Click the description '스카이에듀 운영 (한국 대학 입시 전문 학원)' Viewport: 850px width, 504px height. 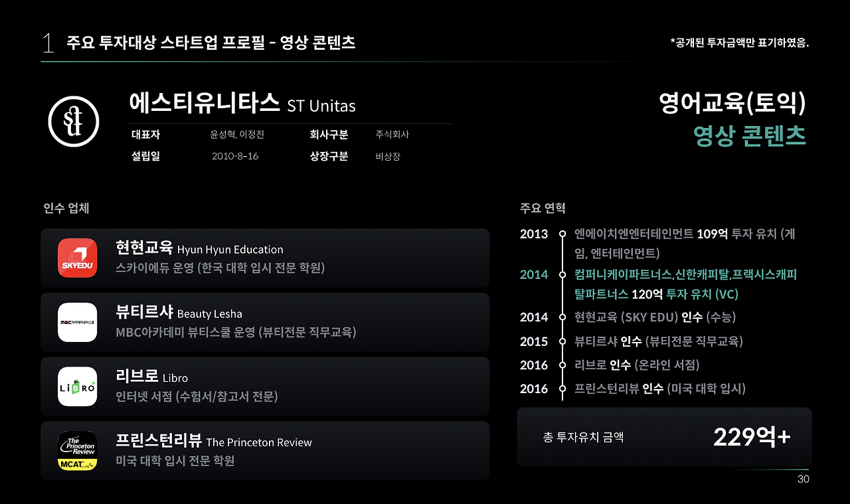click(x=220, y=268)
